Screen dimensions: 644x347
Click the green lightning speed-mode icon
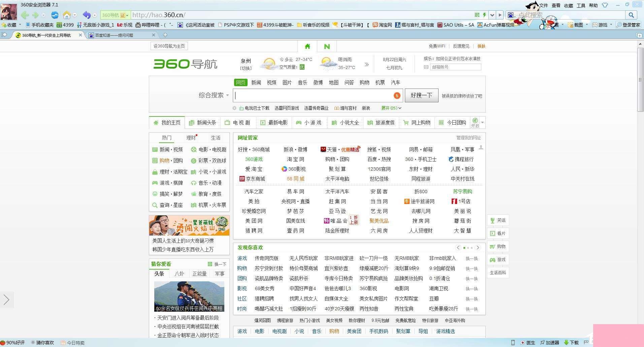(484, 15)
